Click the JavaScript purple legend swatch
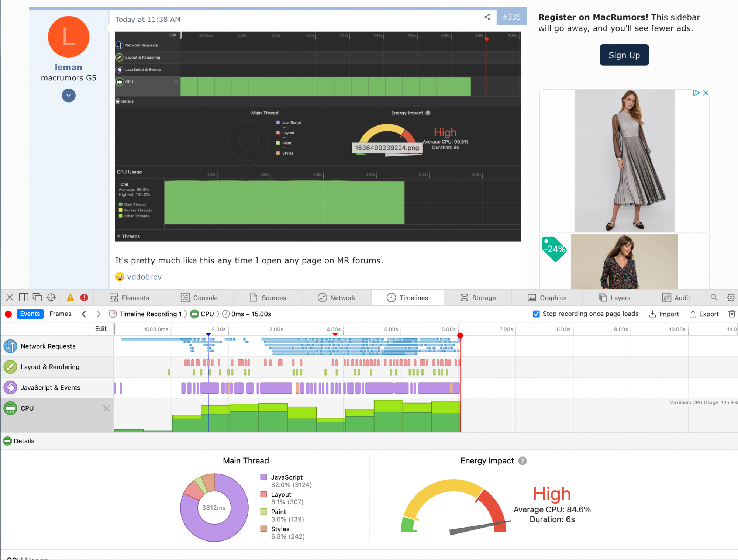The height and width of the screenshot is (560, 738). 263,477
